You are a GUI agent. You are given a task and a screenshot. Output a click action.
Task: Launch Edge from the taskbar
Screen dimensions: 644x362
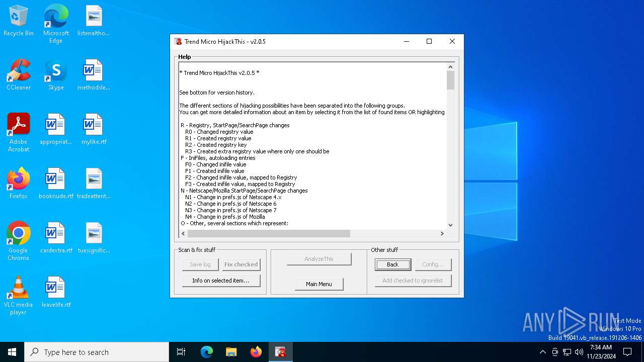click(207, 352)
